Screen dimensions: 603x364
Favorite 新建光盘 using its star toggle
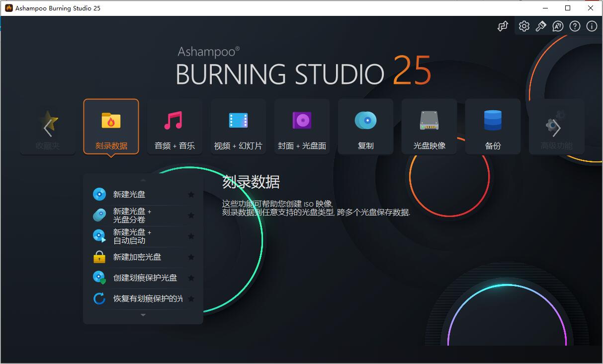pos(191,195)
